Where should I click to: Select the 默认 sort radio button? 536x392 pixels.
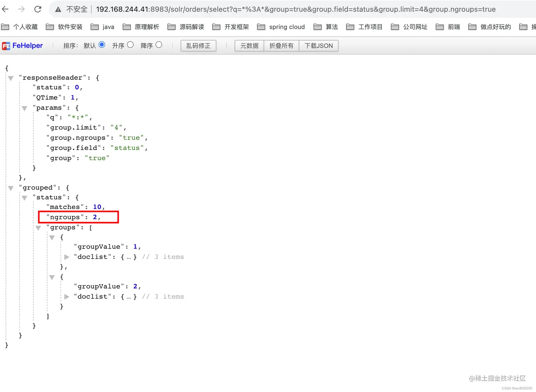102,45
